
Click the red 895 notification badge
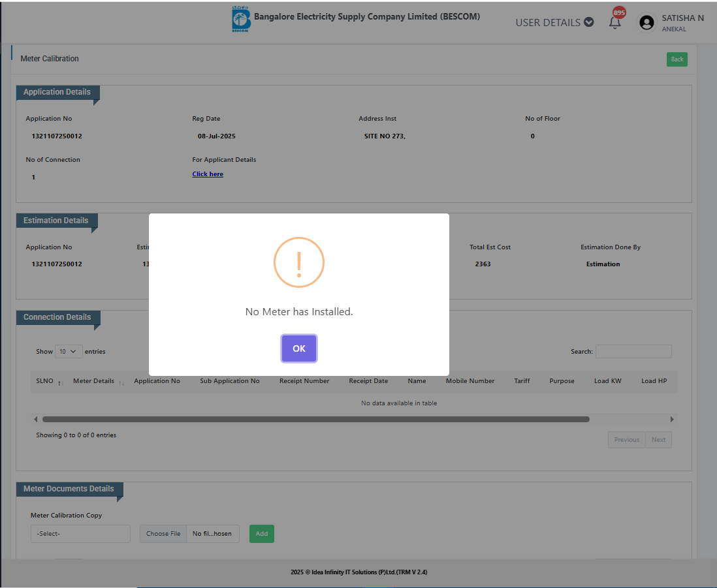(x=619, y=13)
